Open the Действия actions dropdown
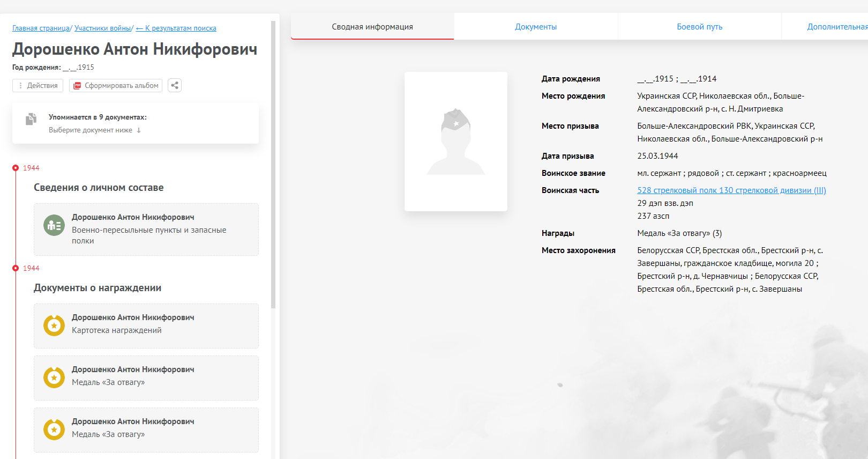This screenshot has width=868, height=459. click(x=38, y=86)
